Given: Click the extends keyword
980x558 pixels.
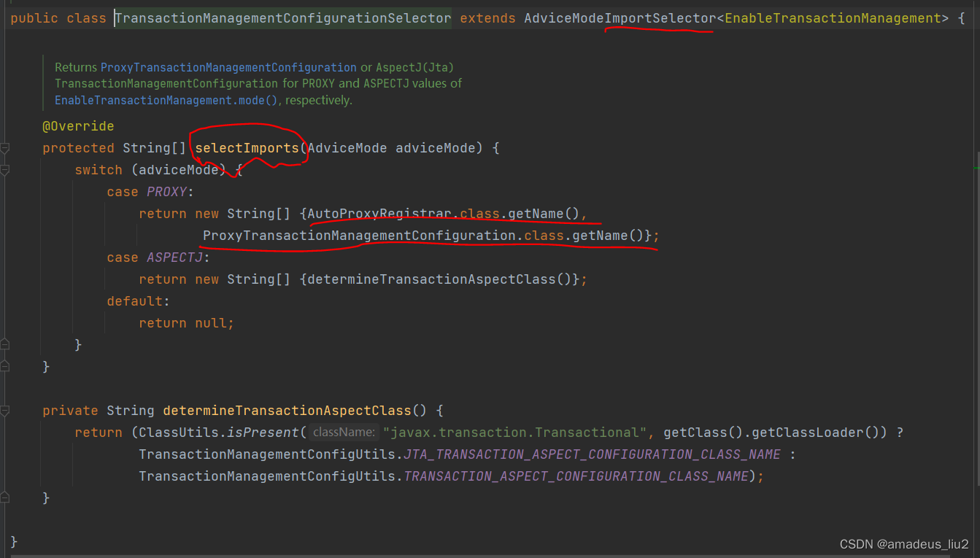Looking at the screenshot, I should click(x=487, y=18).
